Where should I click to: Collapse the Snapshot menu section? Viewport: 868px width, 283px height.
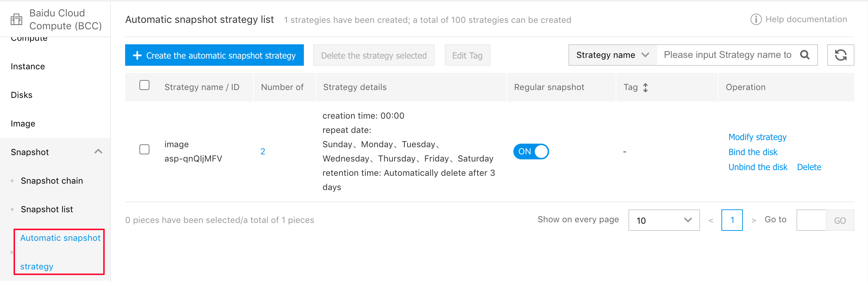pyautogui.click(x=98, y=152)
